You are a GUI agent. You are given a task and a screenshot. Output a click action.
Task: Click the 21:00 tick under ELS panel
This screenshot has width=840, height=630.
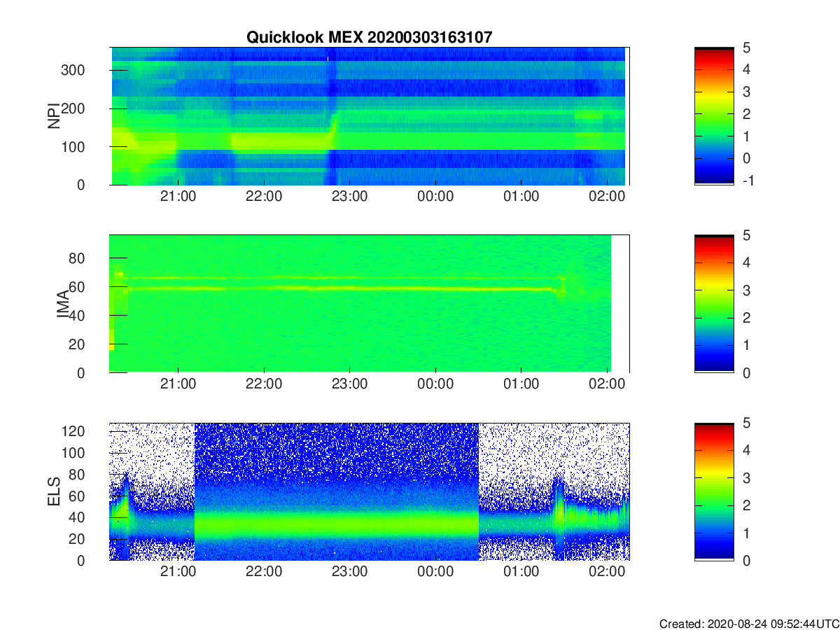point(178,572)
